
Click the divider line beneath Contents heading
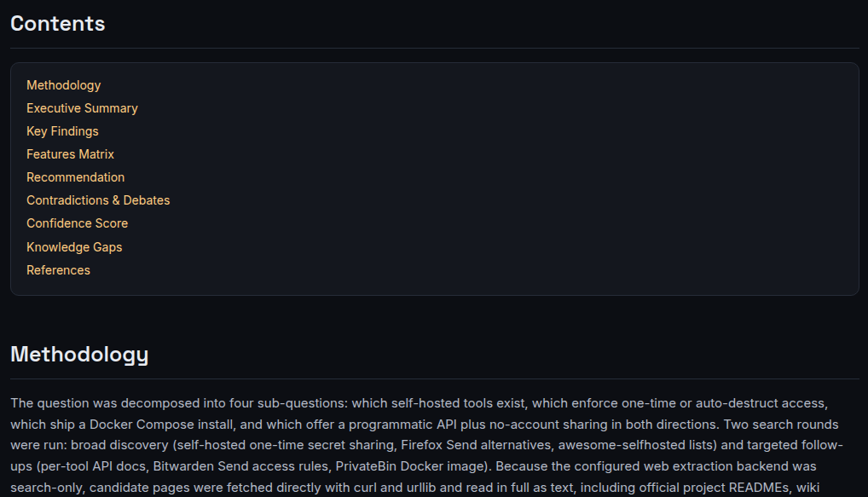pos(435,48)
